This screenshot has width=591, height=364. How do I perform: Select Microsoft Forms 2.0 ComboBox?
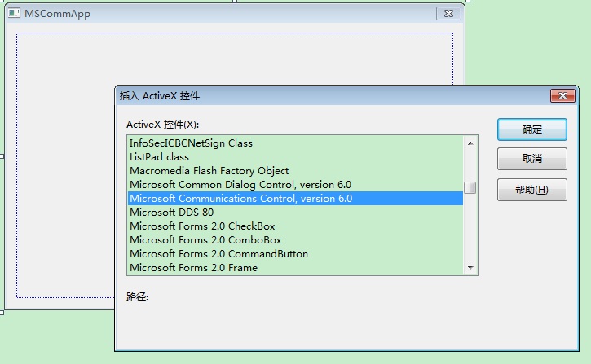[x=295, y=240]
